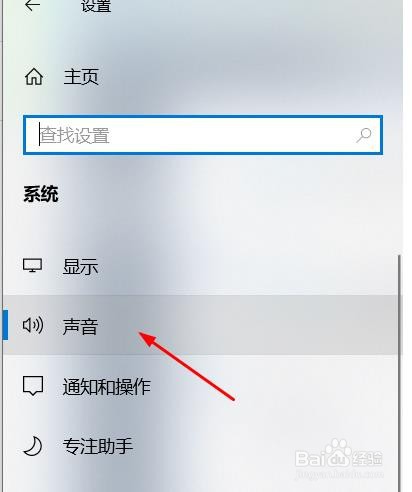Open the 主页 home link

pyautogui.click(x=81, y=77)
